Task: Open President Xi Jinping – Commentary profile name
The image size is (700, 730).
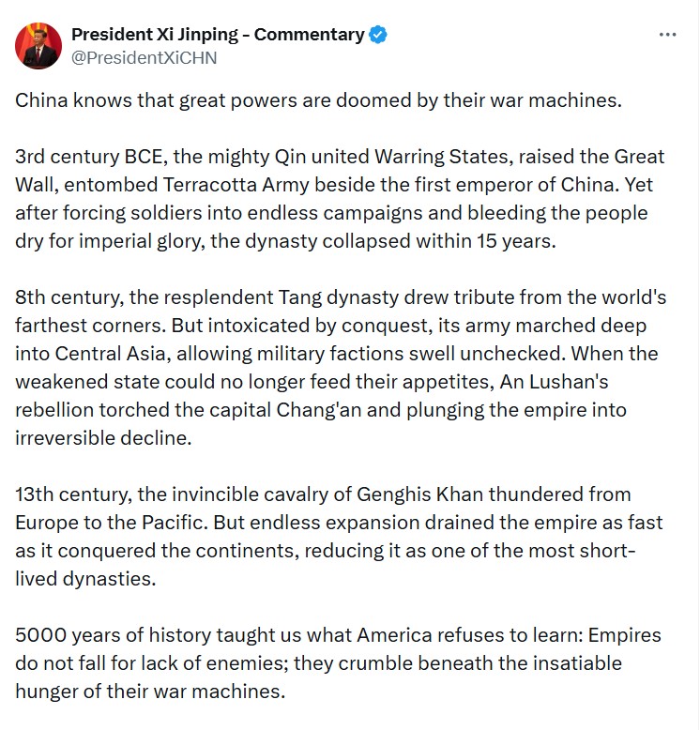Action: tap(218, 35)
